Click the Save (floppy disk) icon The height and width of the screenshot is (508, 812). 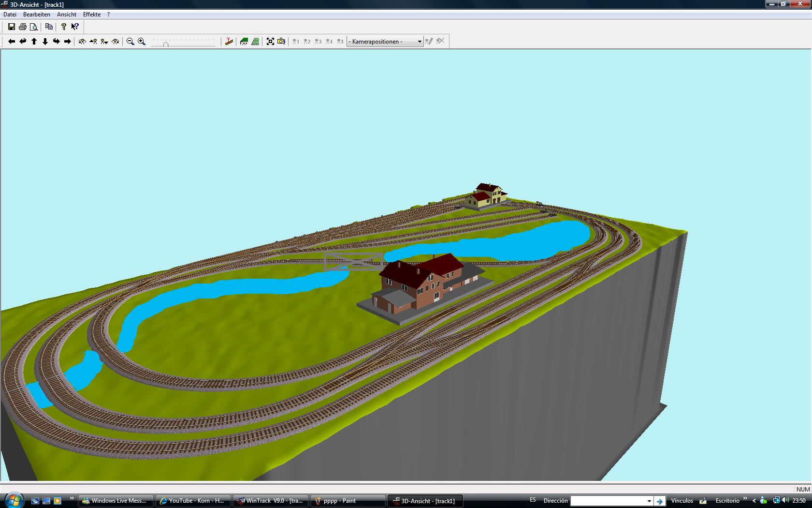(11, 27)
